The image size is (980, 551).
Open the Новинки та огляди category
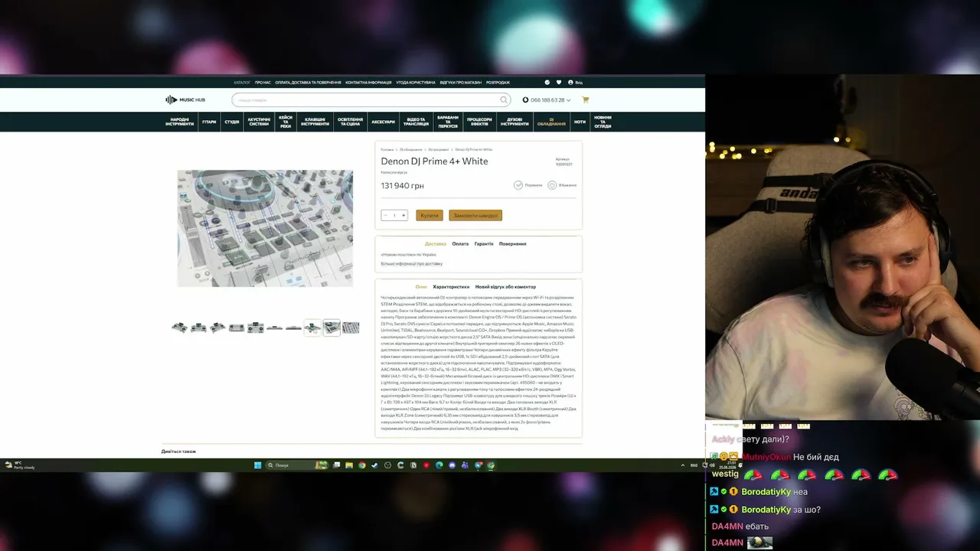coord(603,122)
